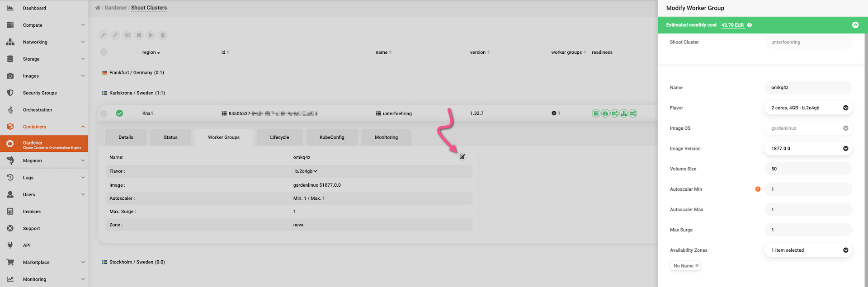Viewport: 868px width, 287px height.
Task: Open the Image Version dropdown
Action: [x=808, y=149]
